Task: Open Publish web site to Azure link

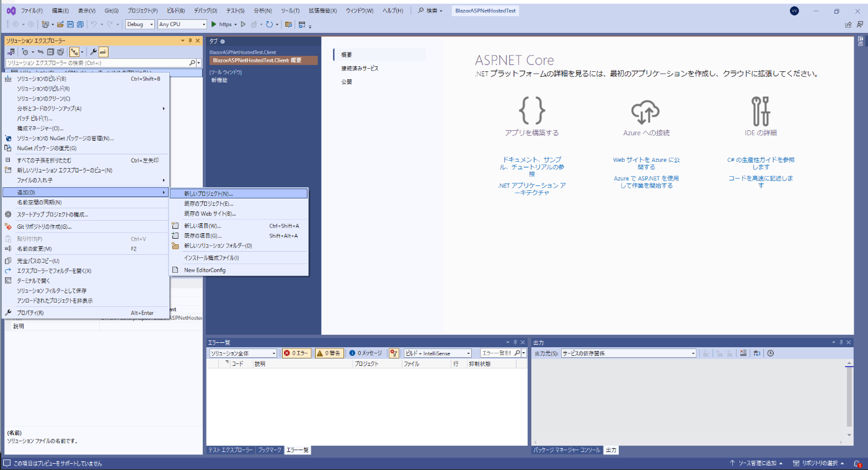Action: (x=646, y=163)
